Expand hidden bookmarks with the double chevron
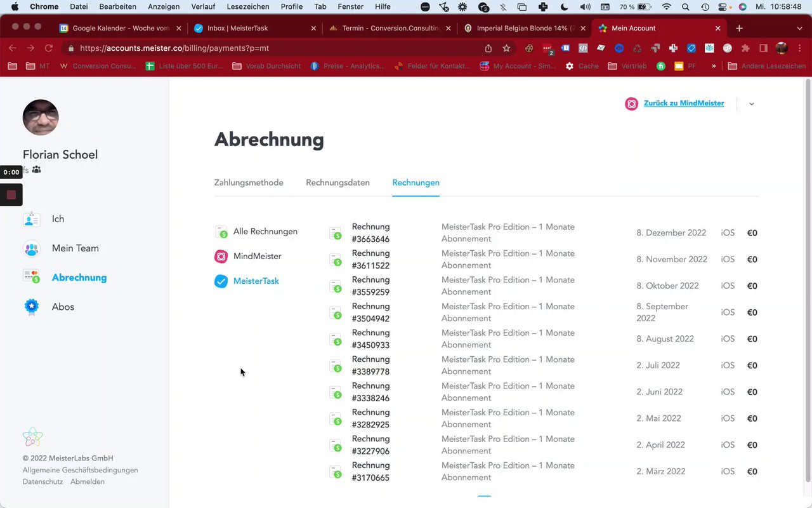This screenshot has width=812, height=508. pos(714,66)
